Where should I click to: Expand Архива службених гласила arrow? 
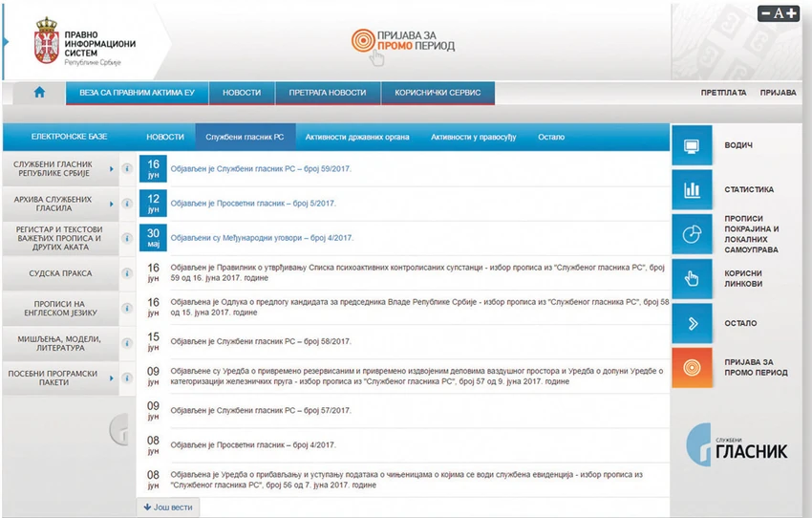click(x=112, y=205)
